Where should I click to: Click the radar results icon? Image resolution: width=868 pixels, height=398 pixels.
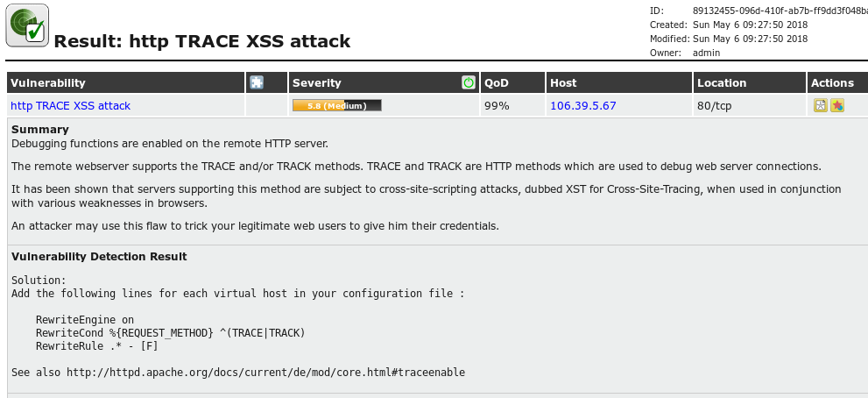[x=28, y=25]
